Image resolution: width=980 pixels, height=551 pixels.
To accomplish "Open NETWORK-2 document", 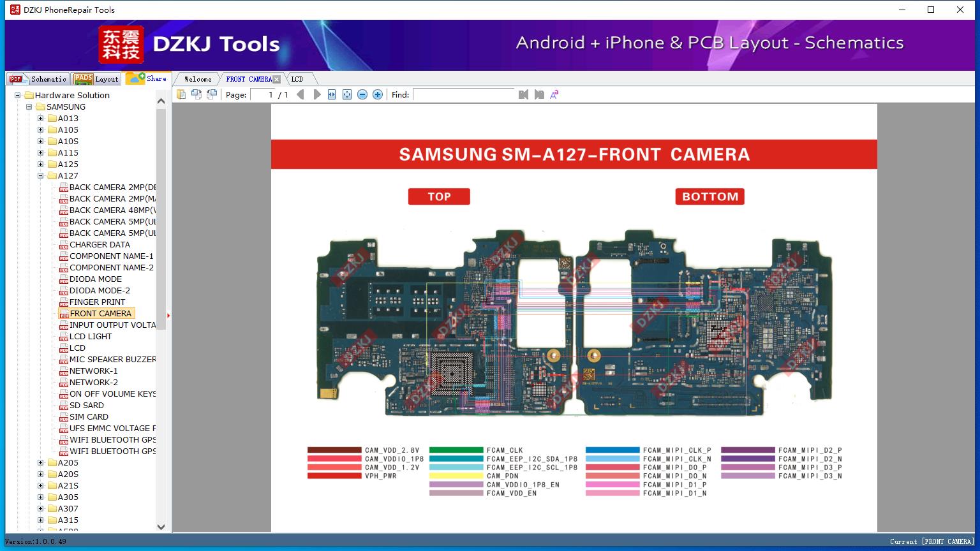I will tap(94, 383).
